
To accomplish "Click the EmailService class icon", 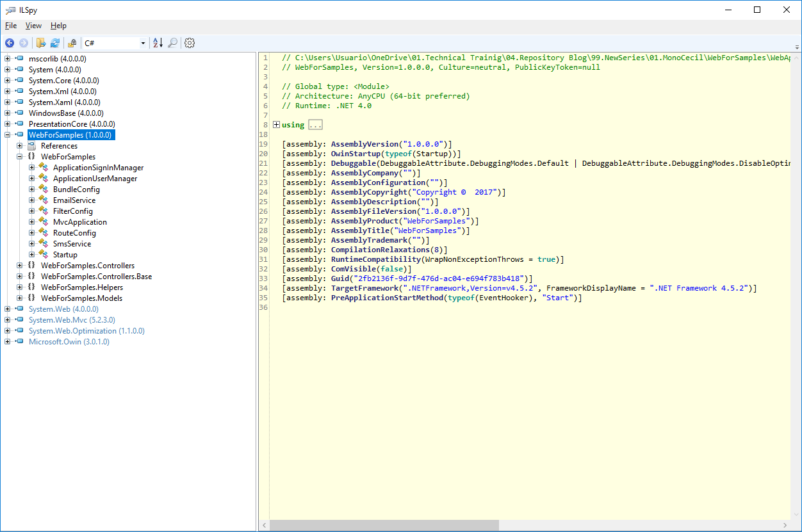I will (x=44, y=200).
